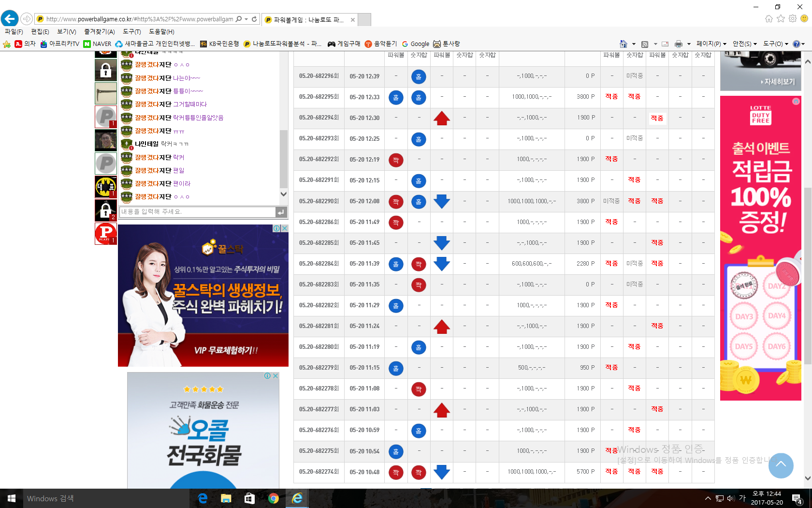
Task: Open the KB국민은행 favorites bar link
Action: coord(219,44)
